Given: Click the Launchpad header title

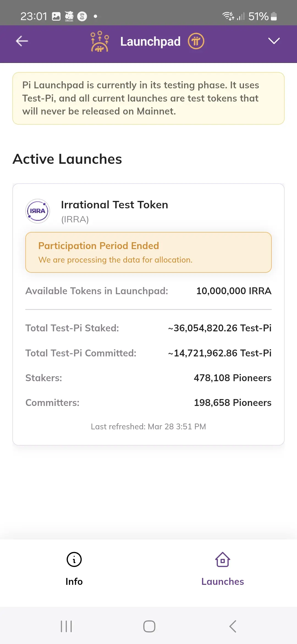Looking at the screenshot, I should click(x=150, y=42).
